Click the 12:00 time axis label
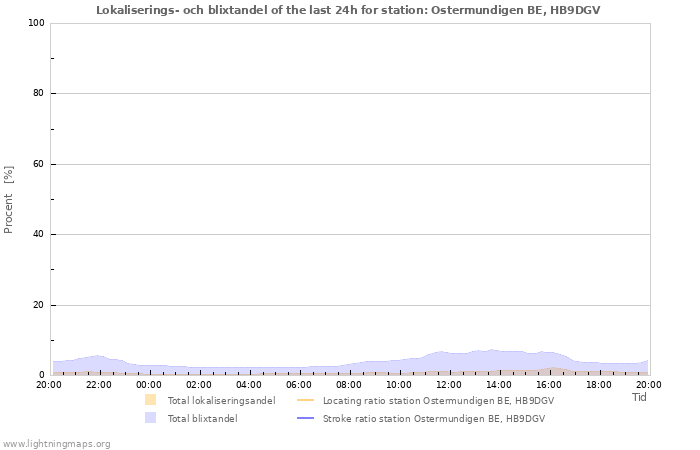 tap(449, 384)
